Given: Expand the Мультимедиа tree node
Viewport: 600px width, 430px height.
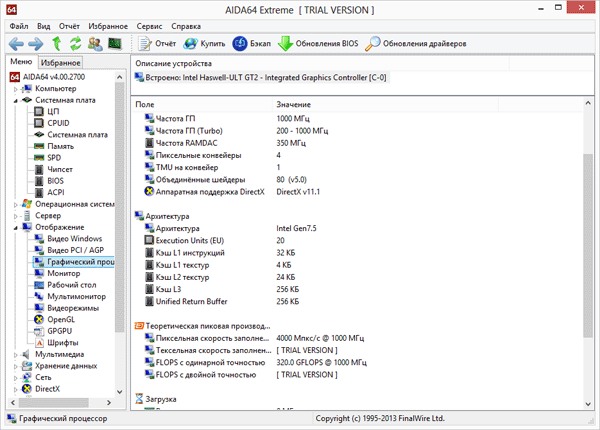Looking at the screenshot, I should 16,355.
